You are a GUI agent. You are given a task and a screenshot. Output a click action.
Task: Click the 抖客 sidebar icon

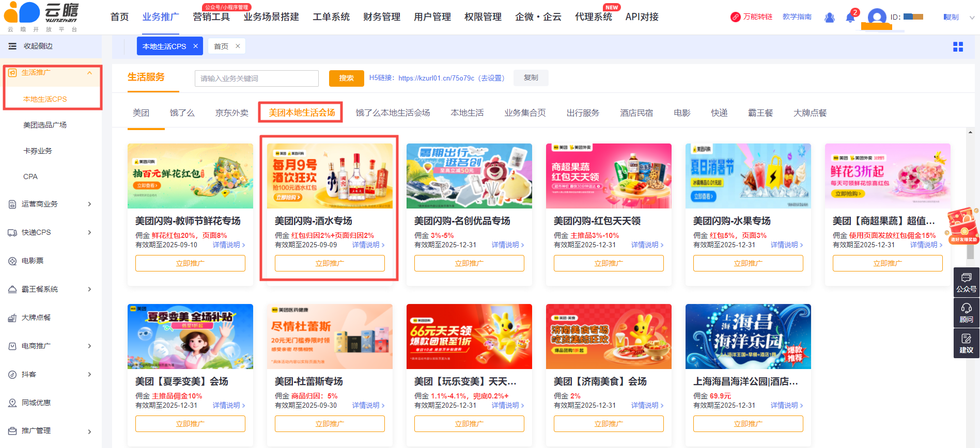click(x=12, y=374)
